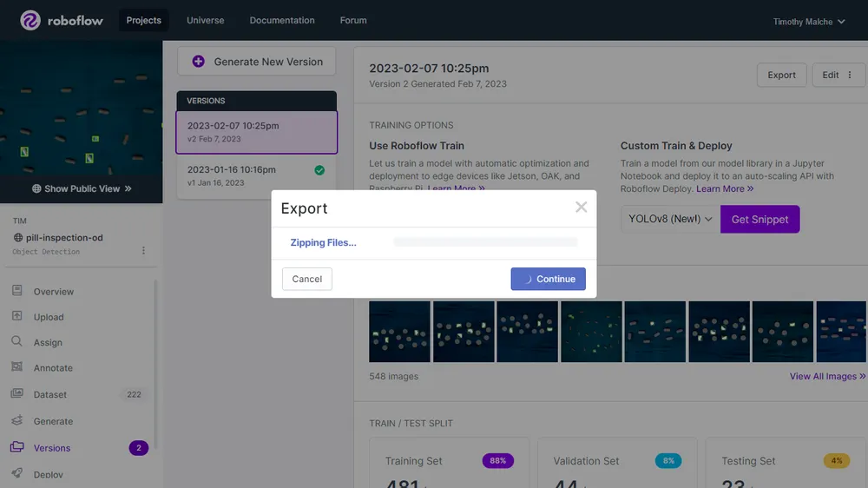Viewport: 868px width, 488px height.
Task: Click the Roboflow logo icon
Action: [30, 21]
